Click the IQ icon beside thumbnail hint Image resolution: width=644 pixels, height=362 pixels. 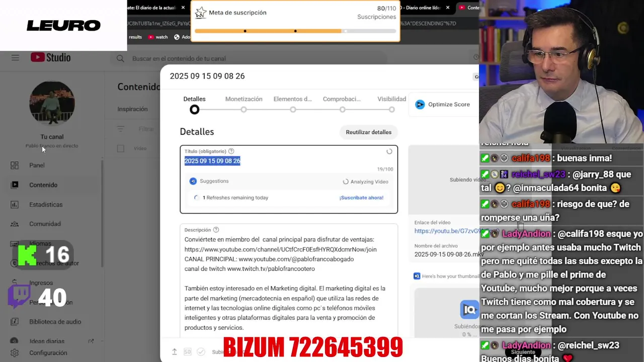pos(417,276)
